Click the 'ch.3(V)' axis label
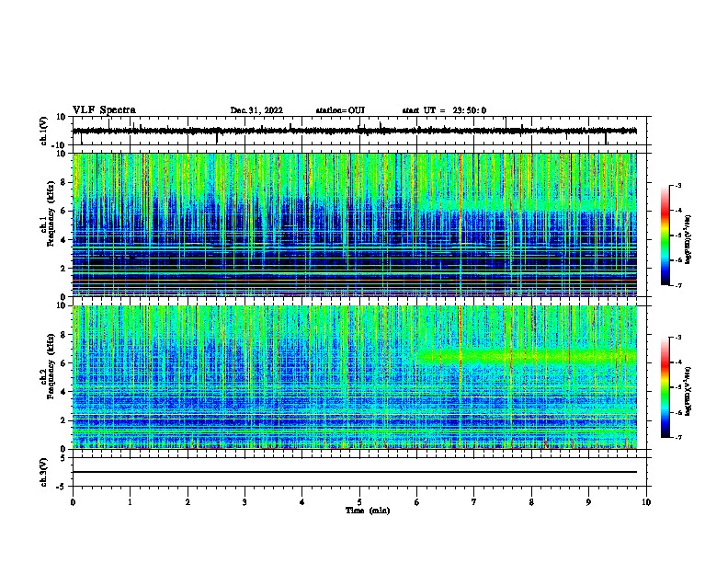Screen dimensions: 728x563 pyautogui.click(x=44, y=472)
